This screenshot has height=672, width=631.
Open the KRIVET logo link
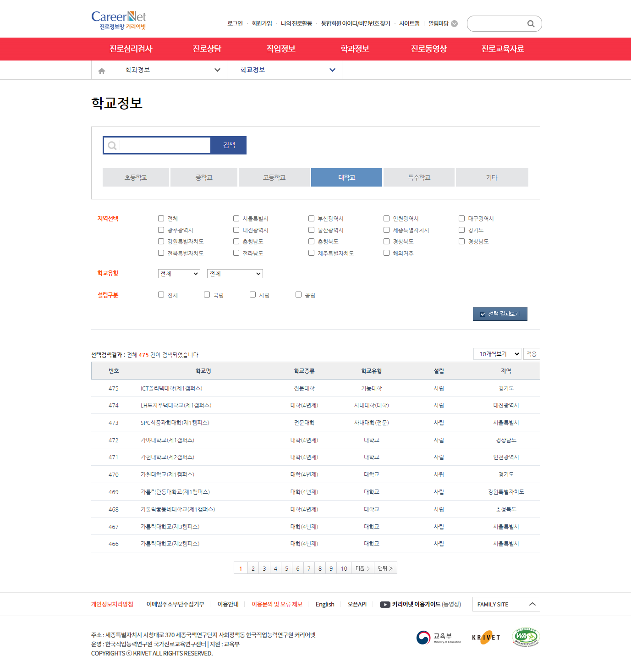point(486,637)
